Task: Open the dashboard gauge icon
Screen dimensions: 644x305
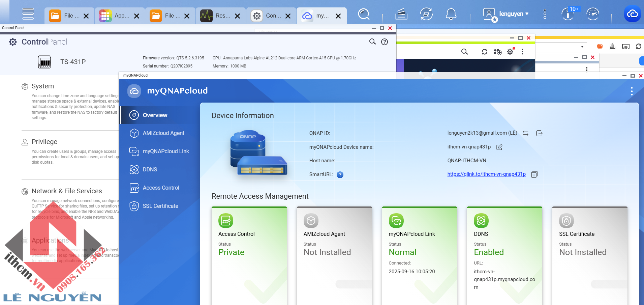Action: [x=593, y=14]
